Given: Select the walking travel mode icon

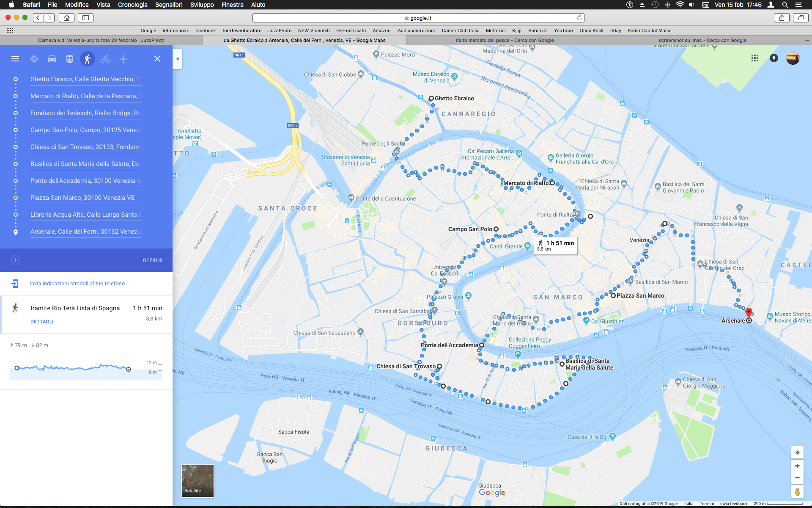Looking at the screenshot, I should [88, 59].
